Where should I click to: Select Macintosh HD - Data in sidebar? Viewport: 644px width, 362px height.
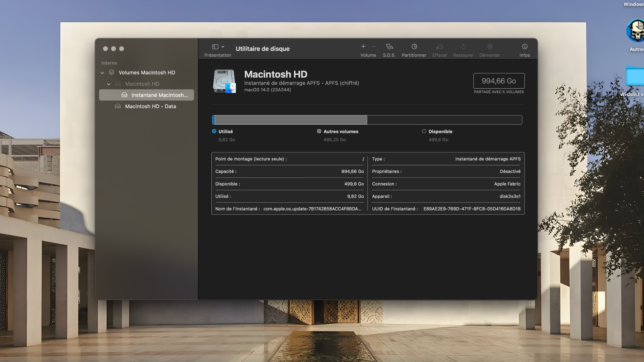150,106
